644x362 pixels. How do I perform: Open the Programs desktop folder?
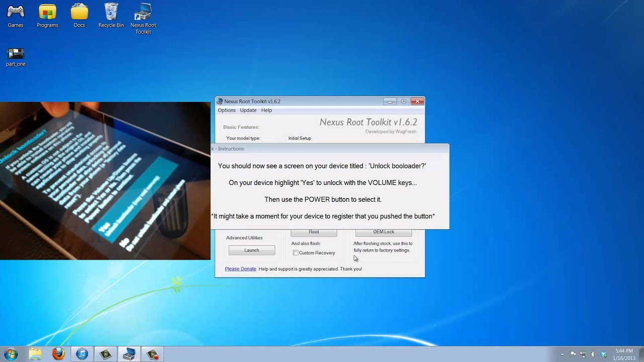coord(47,16)
